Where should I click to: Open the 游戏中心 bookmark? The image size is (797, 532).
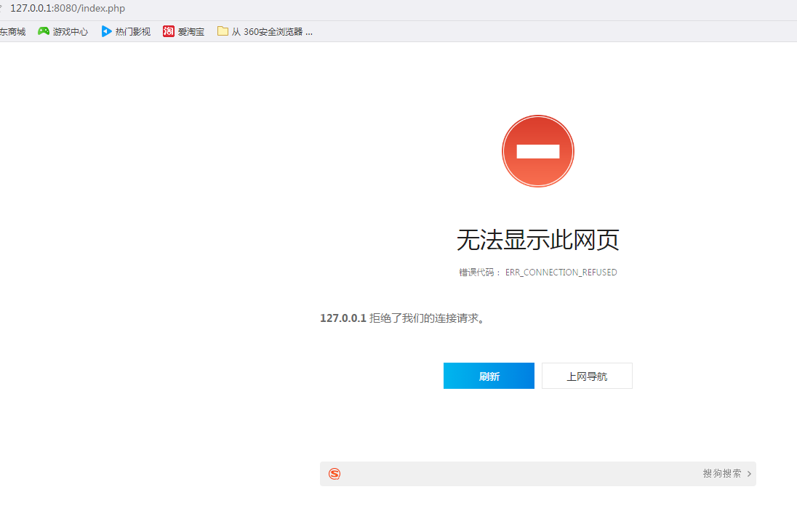[x=63, y=31]
